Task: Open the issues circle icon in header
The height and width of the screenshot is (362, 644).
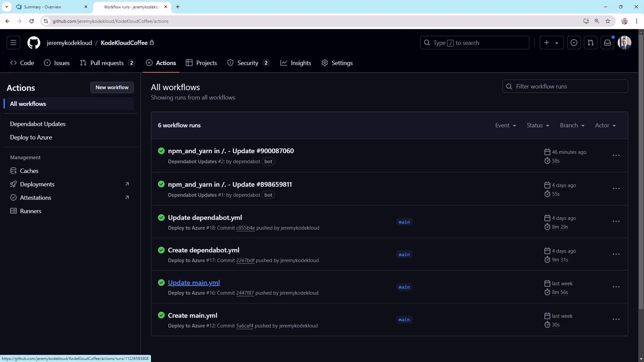Action: click(x=574, y=43)
